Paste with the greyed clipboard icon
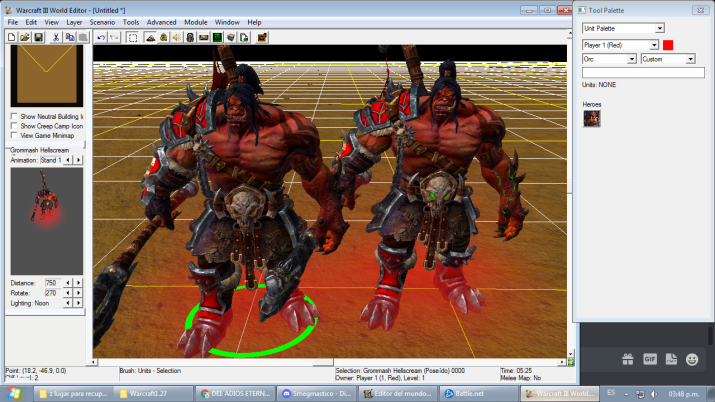The height and width of the screenshot is (402, 715). [83, 37]
